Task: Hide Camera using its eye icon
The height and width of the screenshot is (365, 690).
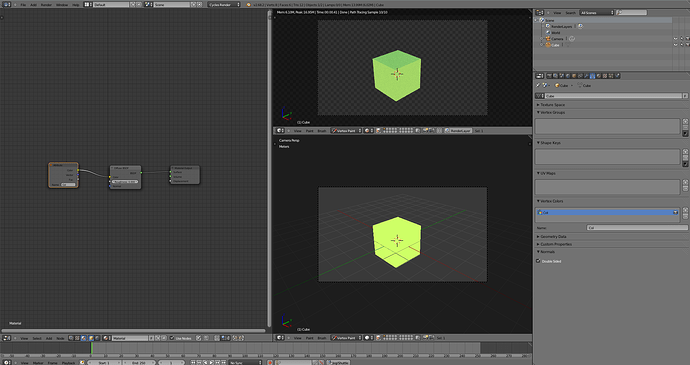Action: [675, 39]
